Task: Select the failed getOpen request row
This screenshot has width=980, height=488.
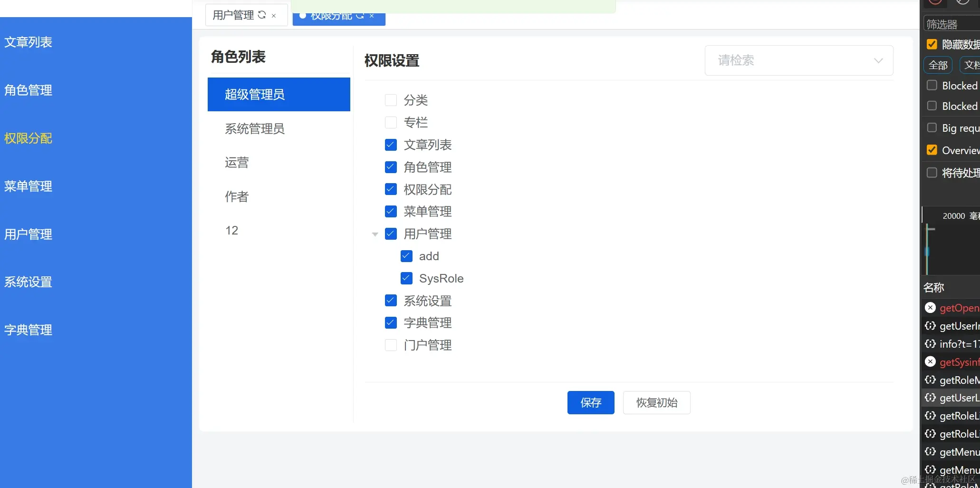Action: coord(951,308)
